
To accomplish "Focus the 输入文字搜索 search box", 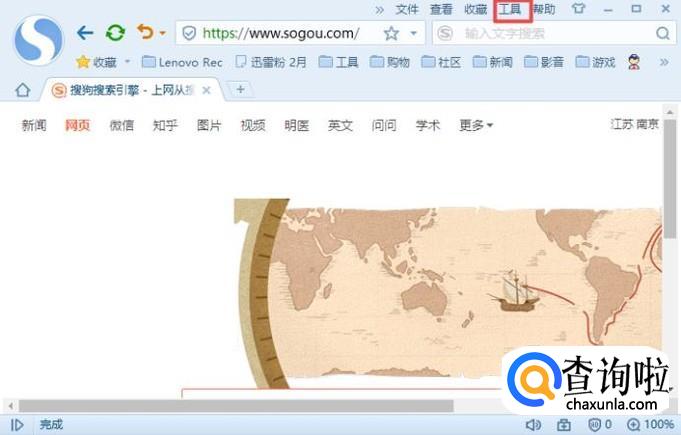I will pos(555,33).
